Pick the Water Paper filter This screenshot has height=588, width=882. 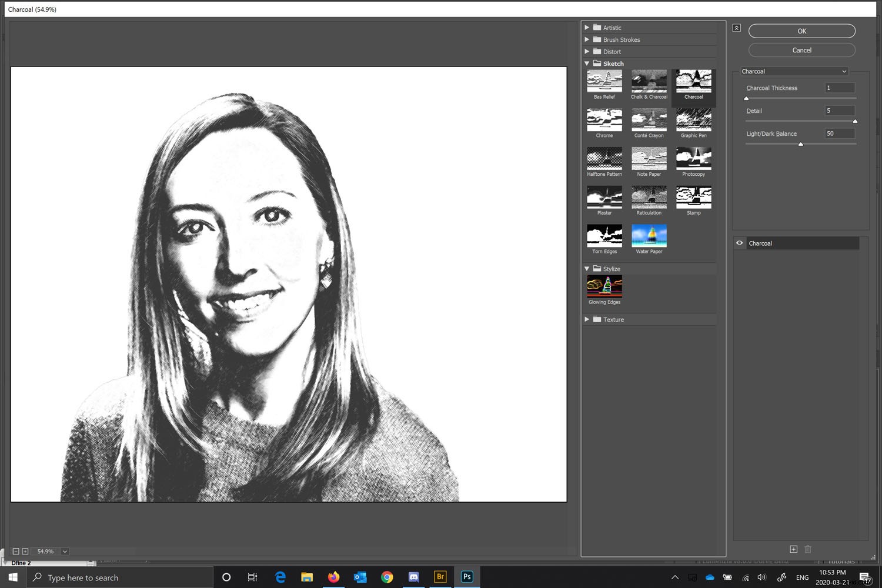pyautogui.click(x=649, y=235)
